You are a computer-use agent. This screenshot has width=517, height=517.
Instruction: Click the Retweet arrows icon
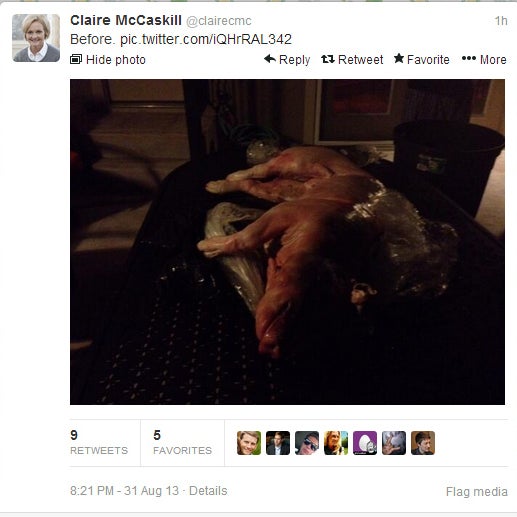[328, 59]
